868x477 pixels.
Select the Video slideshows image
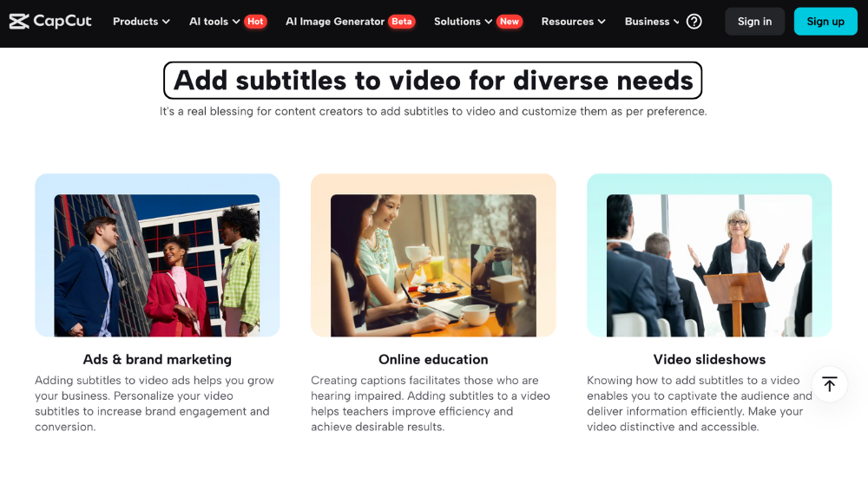(x=709, y=255)
